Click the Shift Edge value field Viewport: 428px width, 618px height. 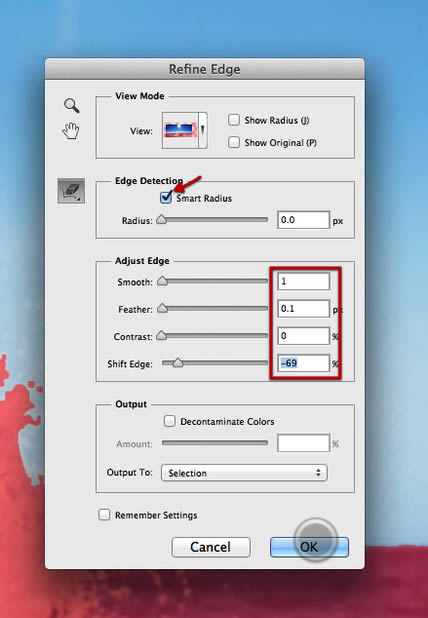tap(303, 363)
